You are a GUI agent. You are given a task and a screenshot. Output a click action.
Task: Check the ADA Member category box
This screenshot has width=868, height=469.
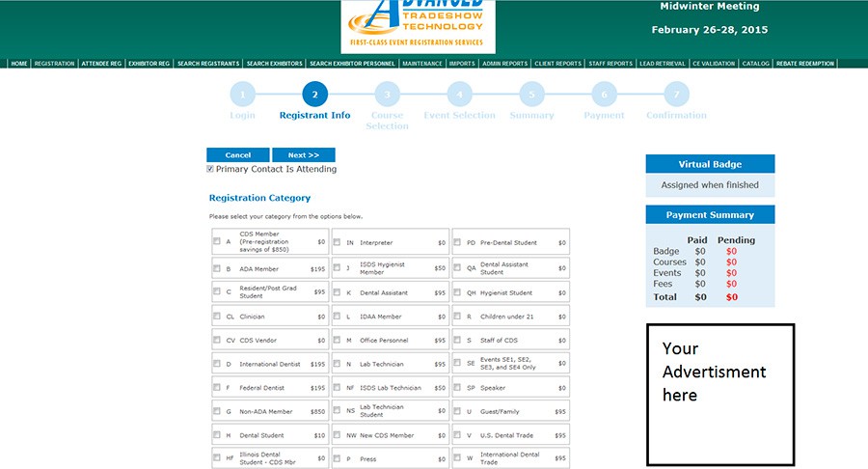click(x=217, y=269)
